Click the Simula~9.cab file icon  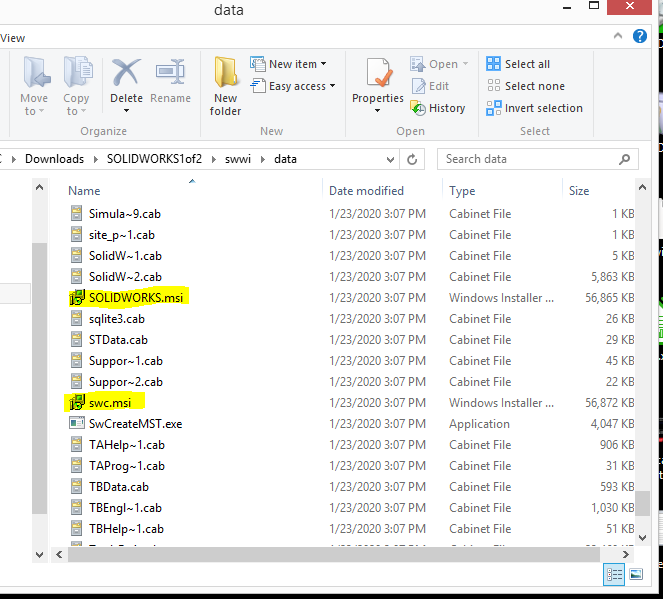tap(77, 213)
